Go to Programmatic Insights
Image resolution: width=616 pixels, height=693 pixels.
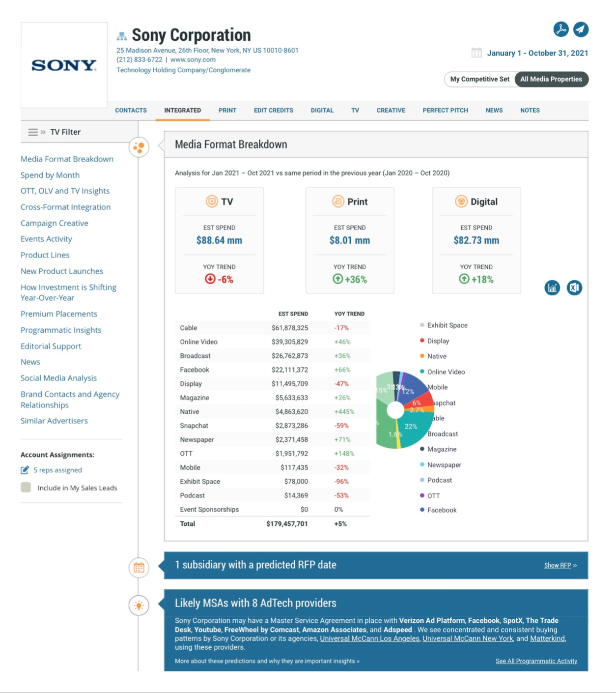pyautogui.click(x=61, y=330)
